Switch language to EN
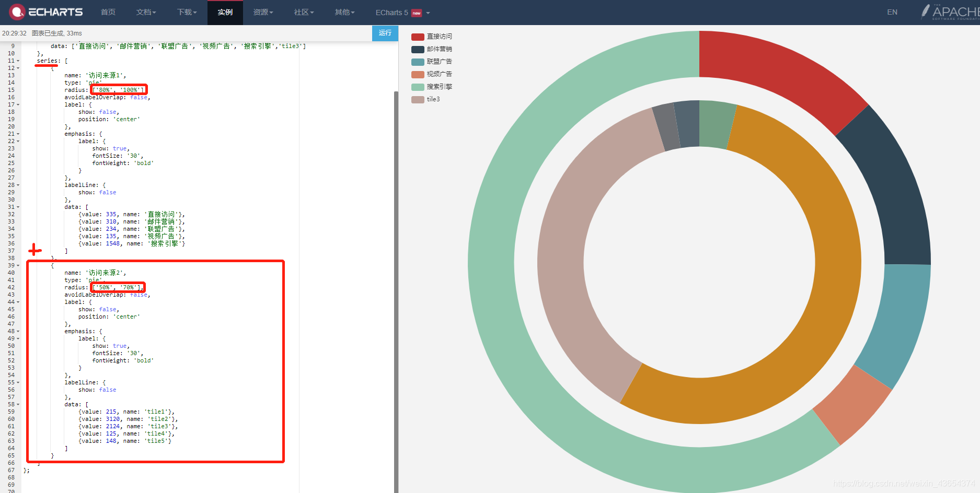This screenshot has height=493, width=980. click(892, 12)
